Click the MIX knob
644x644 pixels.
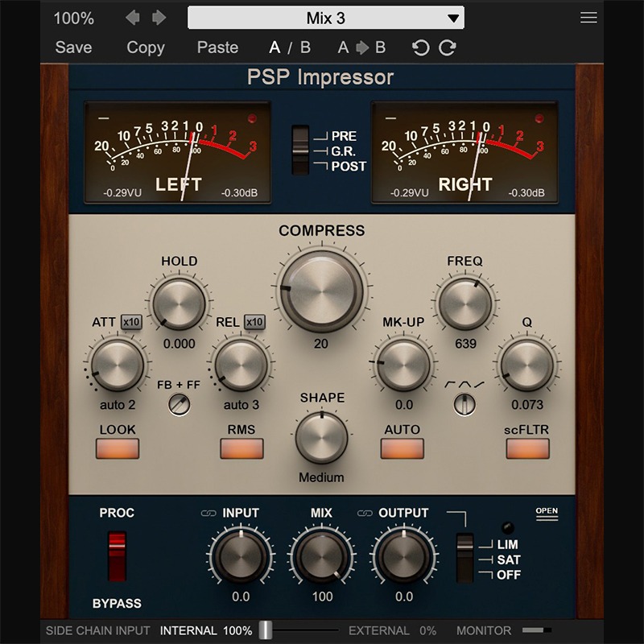(321, 557)
